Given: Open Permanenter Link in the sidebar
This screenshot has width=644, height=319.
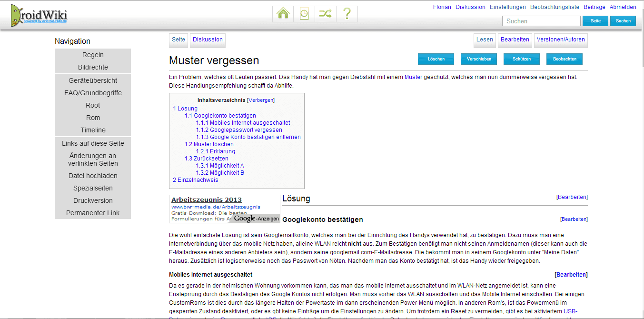Looking at the screenshot, I should 93,213.
